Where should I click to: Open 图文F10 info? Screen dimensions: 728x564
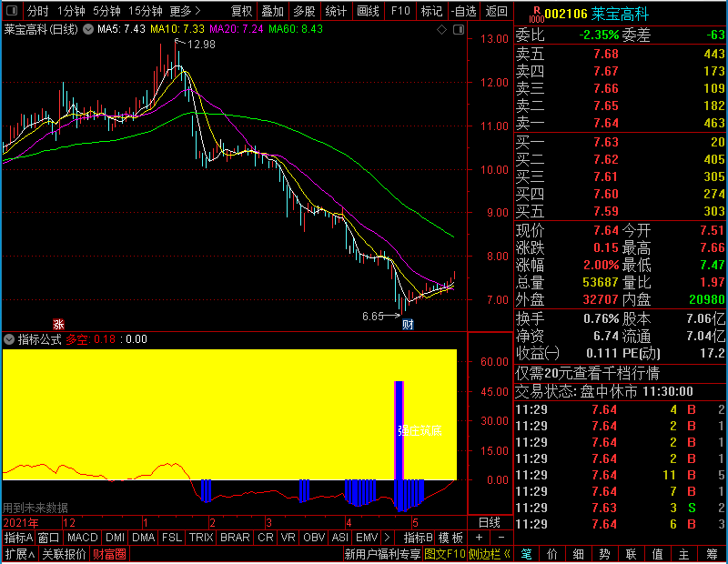point(445,554)
